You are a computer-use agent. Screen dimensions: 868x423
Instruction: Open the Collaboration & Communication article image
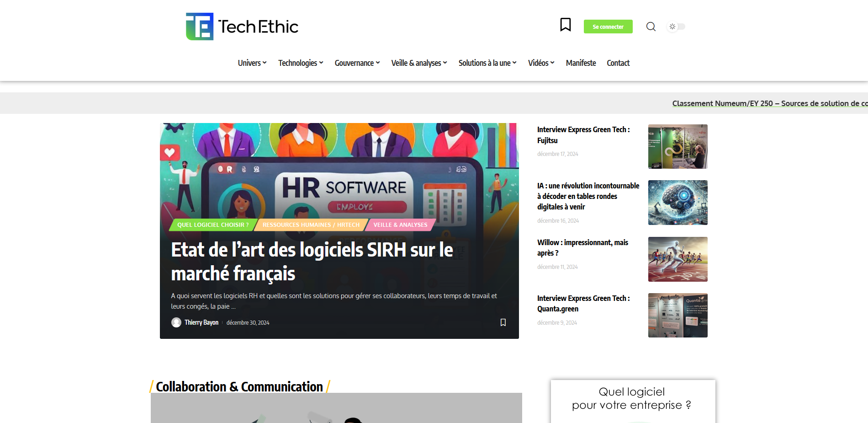pyautogui.click(x=336, y=408)
